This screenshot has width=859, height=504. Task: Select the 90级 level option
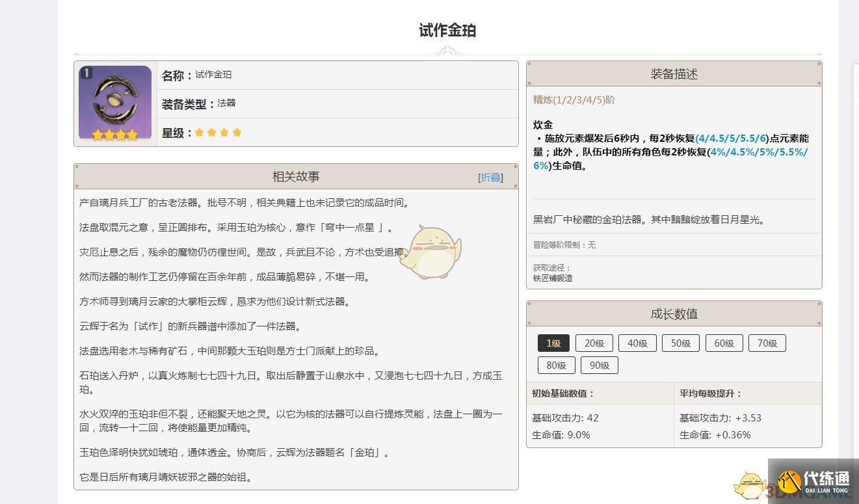pos(599,365)
